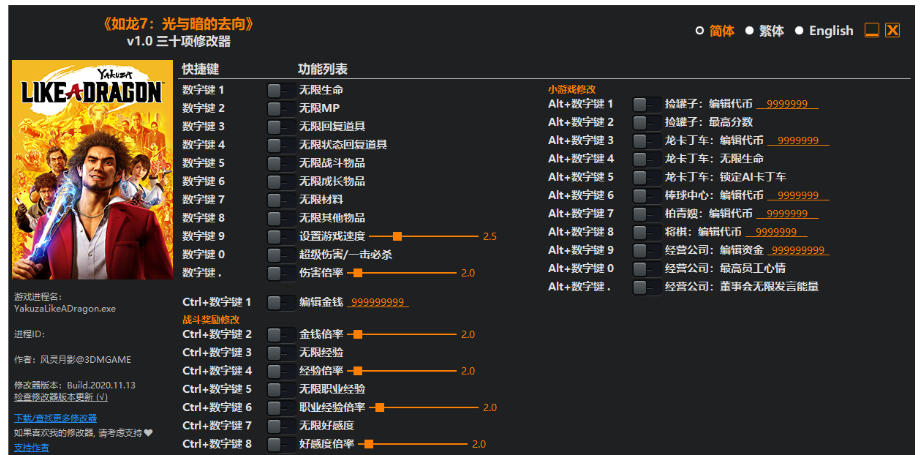Toggle 将棋 编辑代币 switch

[x=646, y=232]
